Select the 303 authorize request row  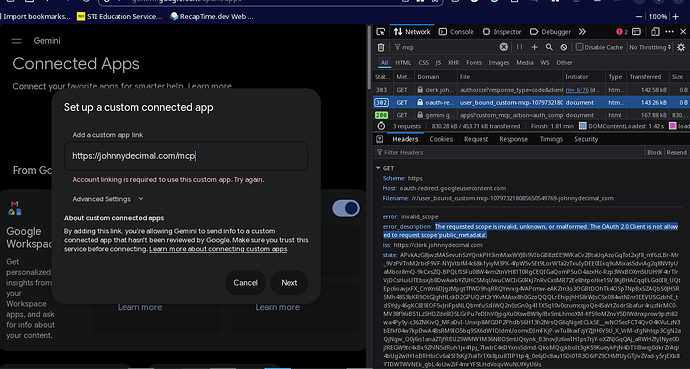[531, 90]
